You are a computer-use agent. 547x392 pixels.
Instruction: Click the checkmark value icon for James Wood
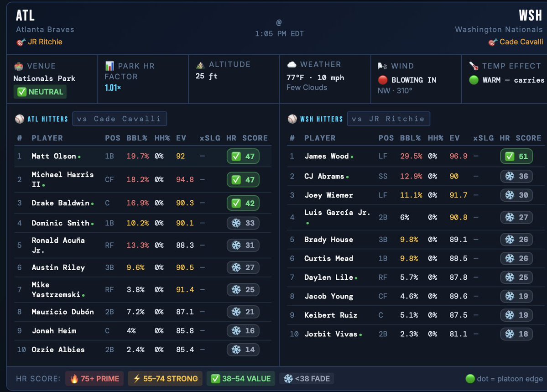pyautogui.click(x=510, y=157)
